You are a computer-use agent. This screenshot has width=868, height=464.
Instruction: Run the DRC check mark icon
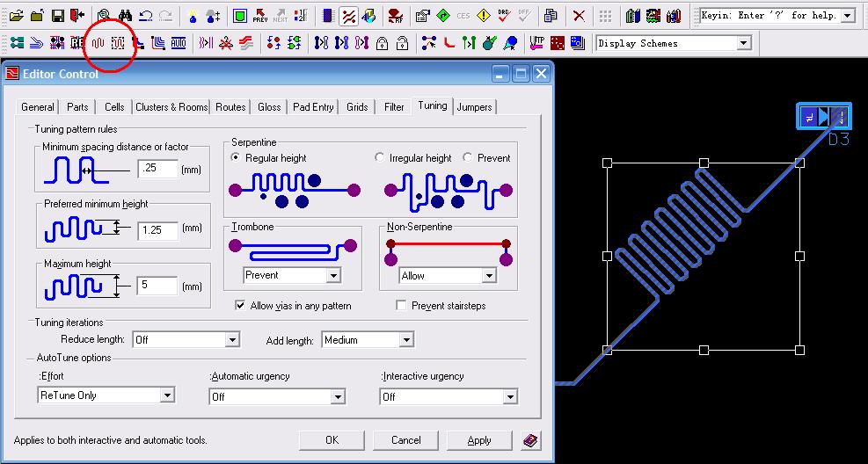[x=504, y=16]
